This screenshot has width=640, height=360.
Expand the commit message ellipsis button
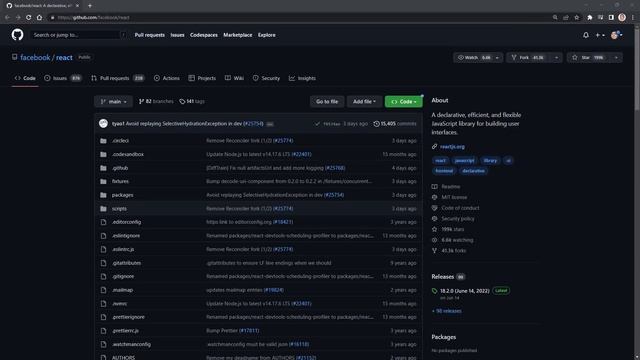(270, 124)
